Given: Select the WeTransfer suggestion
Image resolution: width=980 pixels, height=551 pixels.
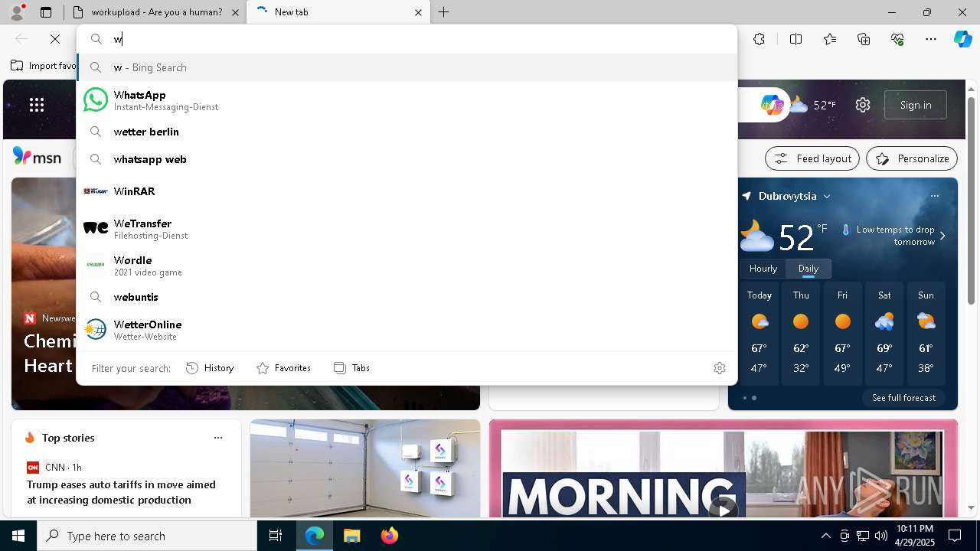Looking at the screenshot, I should 407,229.
